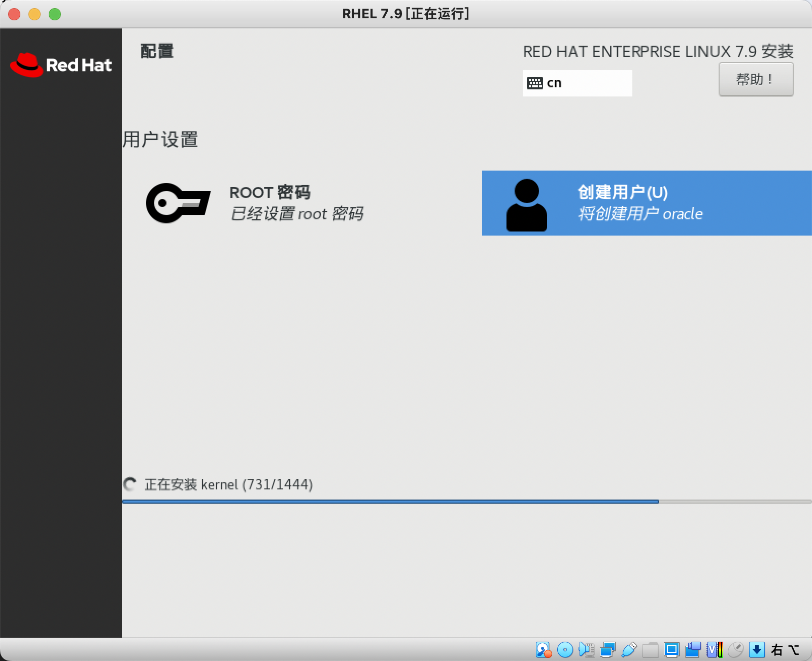Click the 正在安装 kernel (731/1444) status text
812x661 pixels.
229,485
